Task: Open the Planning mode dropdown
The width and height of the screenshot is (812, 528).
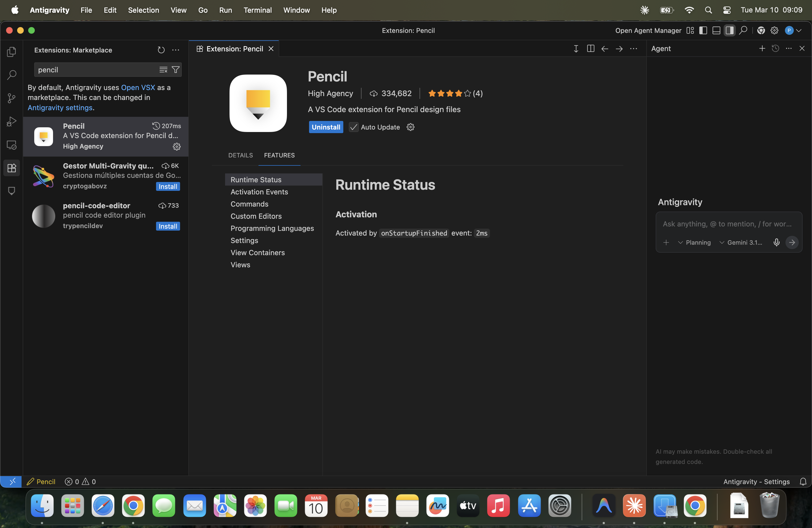Action: (x=694, y=242)
